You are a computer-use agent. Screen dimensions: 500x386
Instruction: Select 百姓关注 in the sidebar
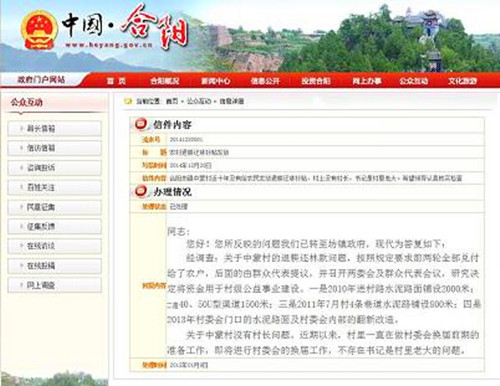[54, 187]
